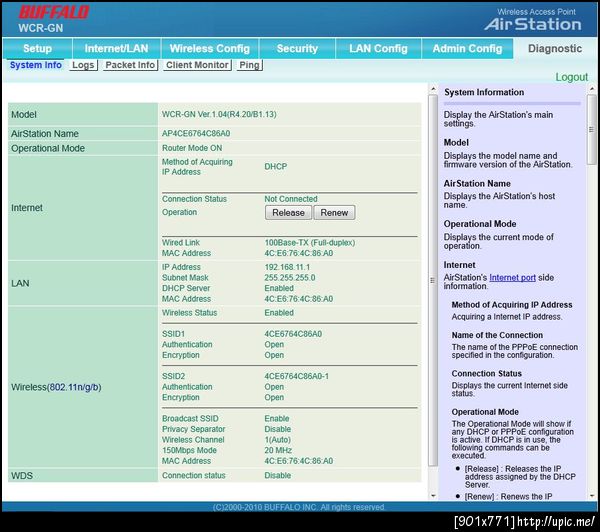The height and width of the screenshot is (532, 600).
Task: Click the help panel scrollbar thumb
Action: coord(592,129)
